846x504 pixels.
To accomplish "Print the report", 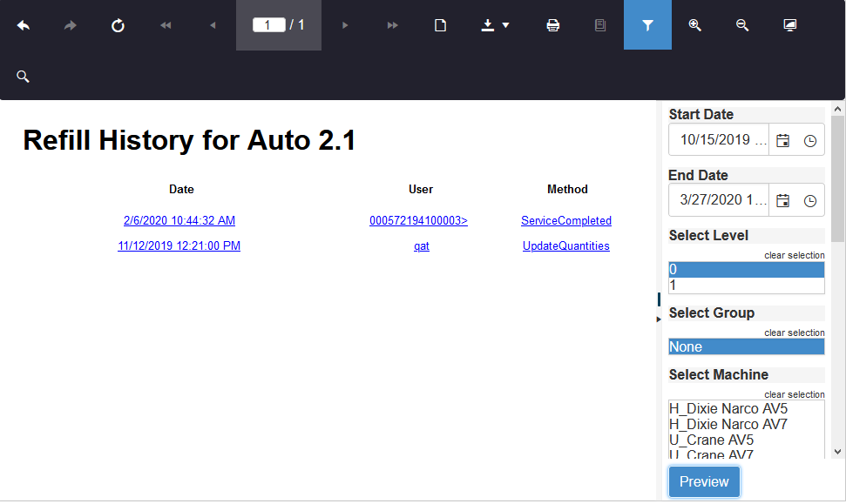I will pos(552,25).
